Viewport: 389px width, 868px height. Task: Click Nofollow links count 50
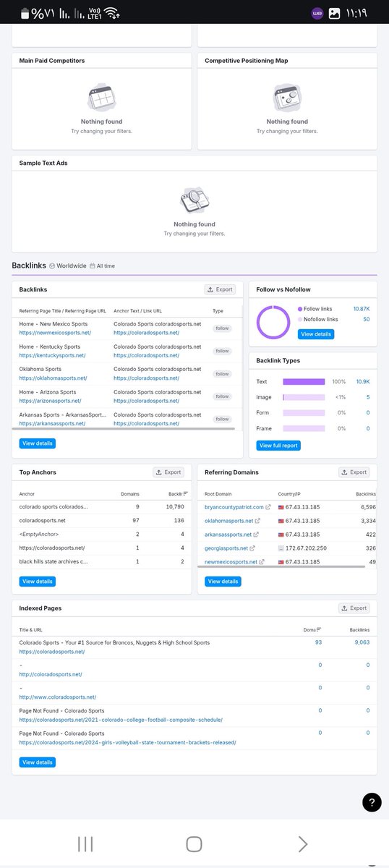[366, 319]
